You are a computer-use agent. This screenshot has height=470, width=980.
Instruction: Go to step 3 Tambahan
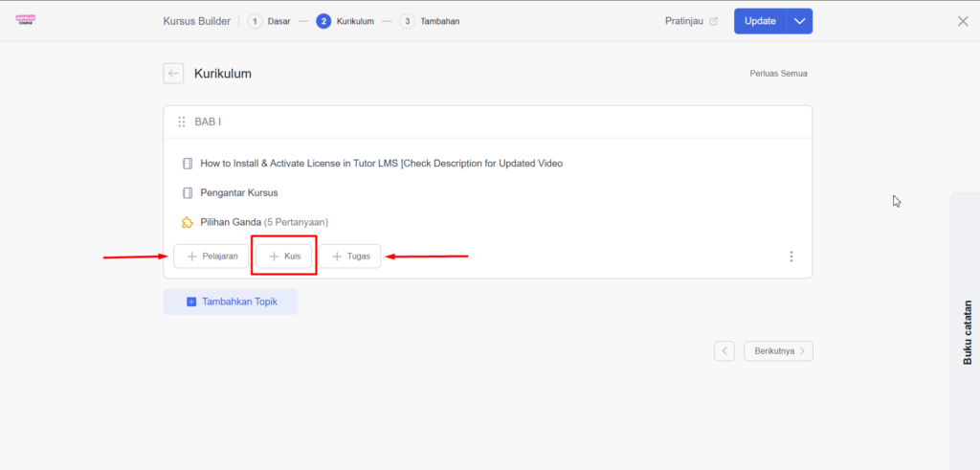430,21
